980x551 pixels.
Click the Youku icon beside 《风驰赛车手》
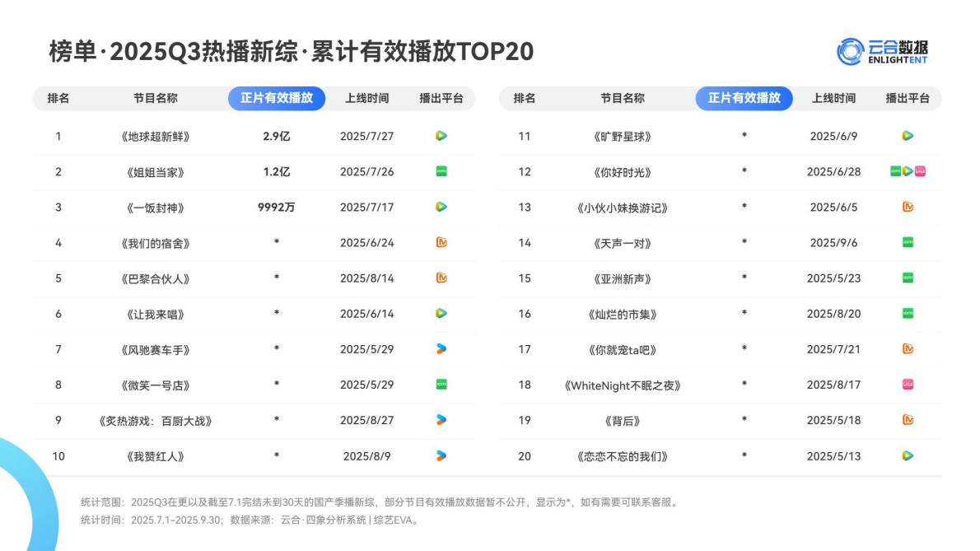pyautogui.click(x=442, y=348)
